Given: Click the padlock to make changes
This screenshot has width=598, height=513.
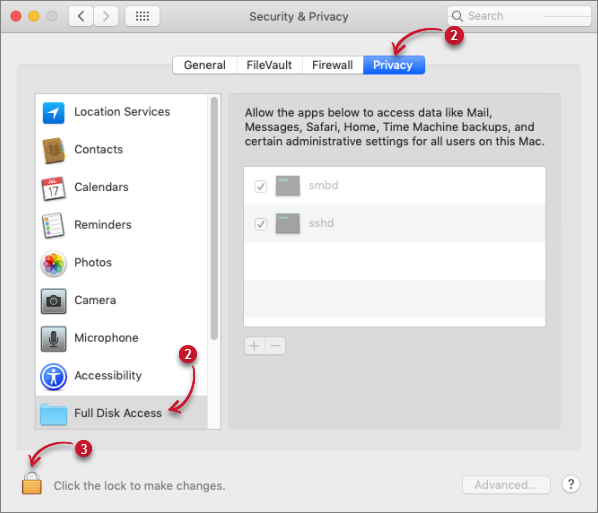Looking at the screenshot, I should [x=32, y=482].
